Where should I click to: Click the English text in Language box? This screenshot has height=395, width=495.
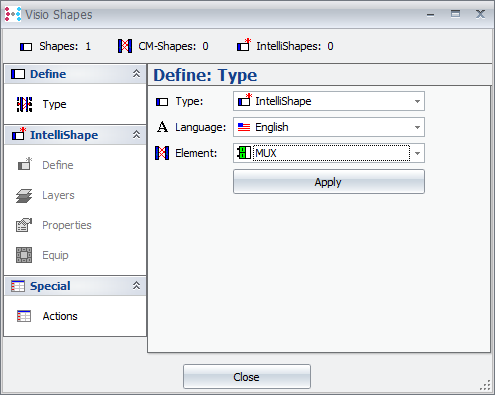272,127
